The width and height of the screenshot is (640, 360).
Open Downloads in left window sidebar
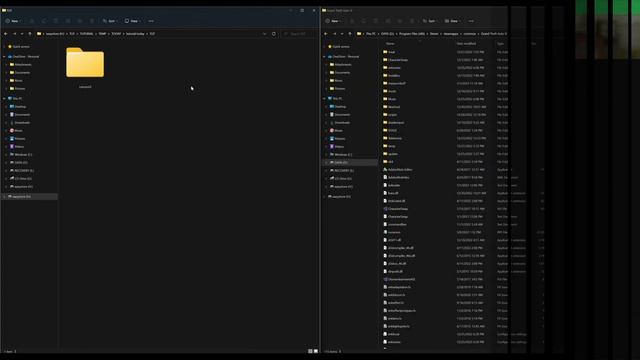click(20, 122)
